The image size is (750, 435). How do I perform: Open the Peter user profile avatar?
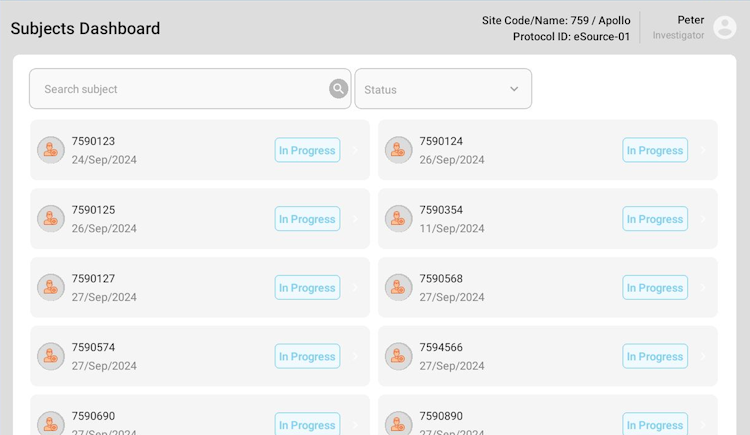tap(725, 27)
